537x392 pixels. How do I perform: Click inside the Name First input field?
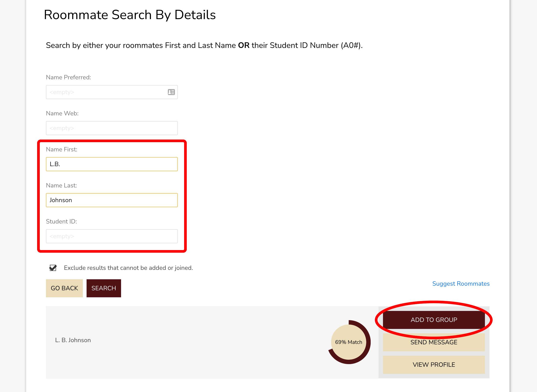(x=111, y=164)
